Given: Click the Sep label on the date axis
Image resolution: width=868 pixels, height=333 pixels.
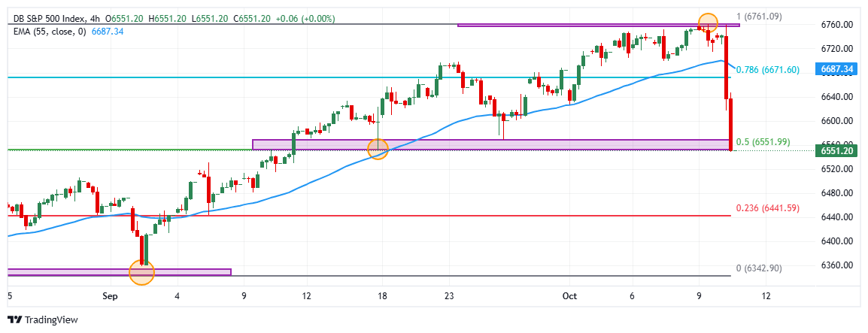Looking at the screenshot, I should (110, 296).
